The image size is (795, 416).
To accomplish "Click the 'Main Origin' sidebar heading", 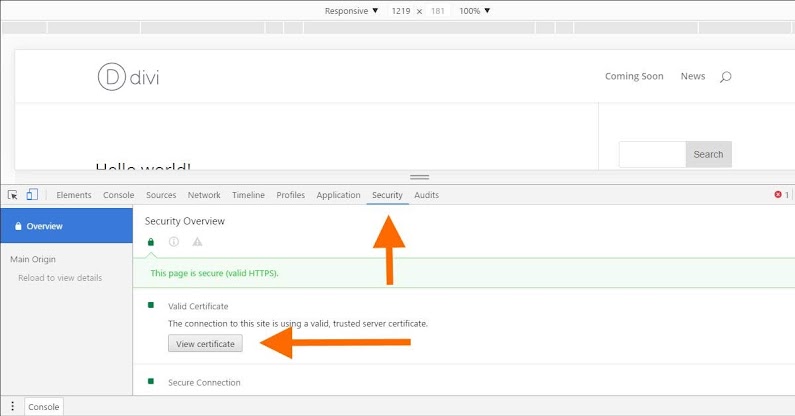I will [x=33, y=259].
